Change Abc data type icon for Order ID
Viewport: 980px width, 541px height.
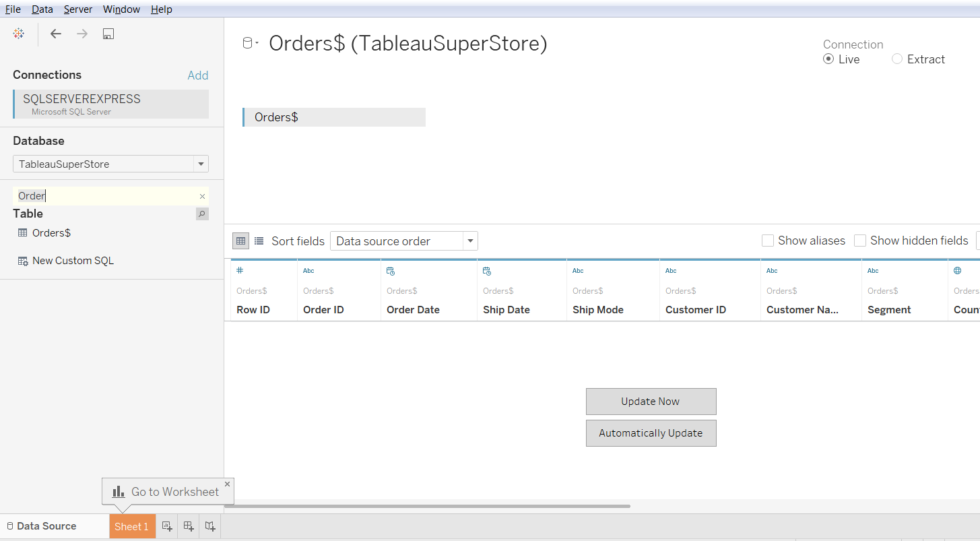[308, 271]
